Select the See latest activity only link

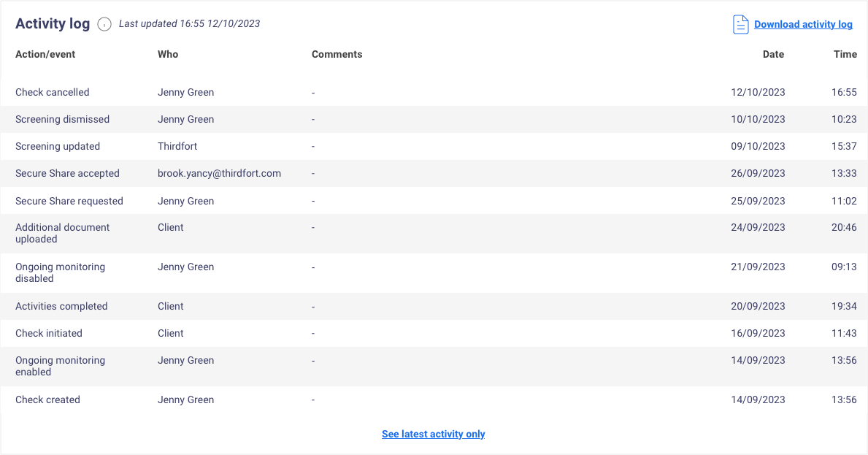point(434,434)
